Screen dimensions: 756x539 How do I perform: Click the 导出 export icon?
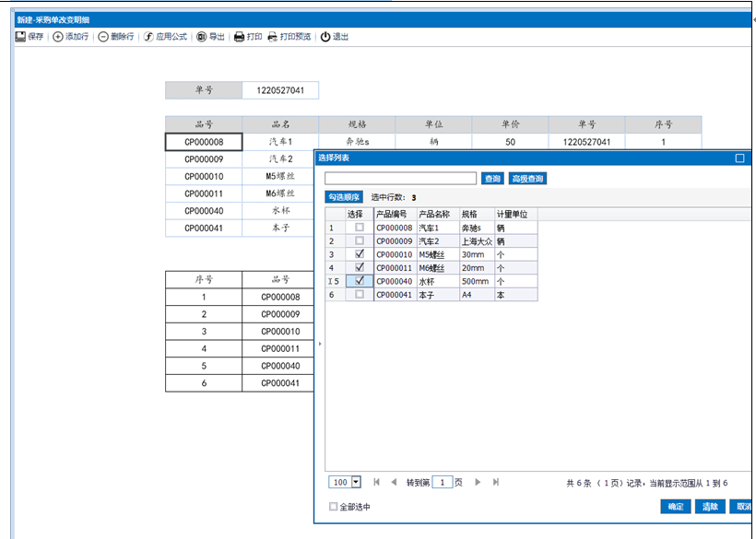(x=202, y=37)
